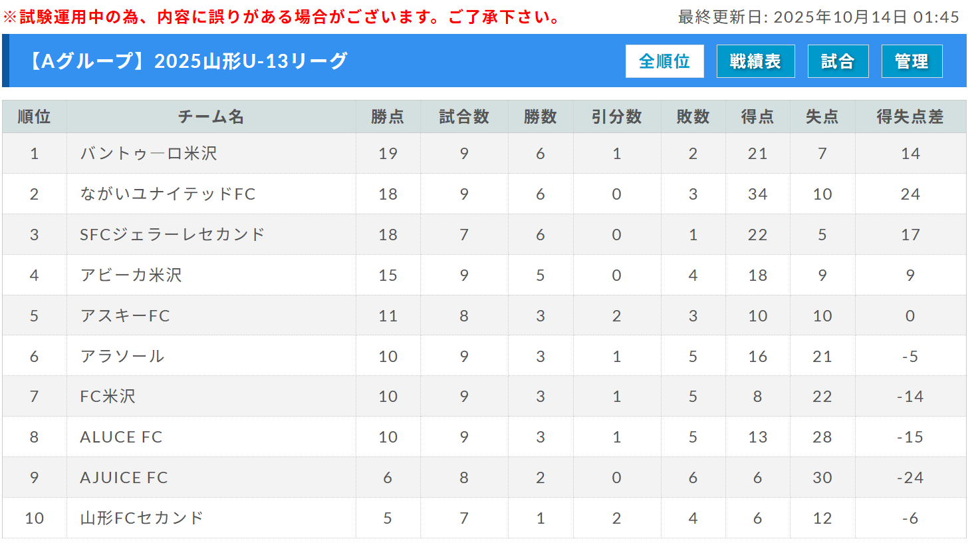
Task: Click the アラソール team name
Action: 122,357
